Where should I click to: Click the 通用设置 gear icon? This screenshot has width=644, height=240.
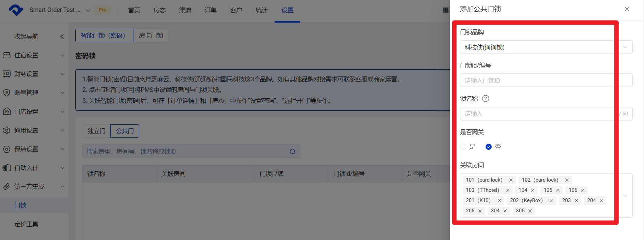coord(6,130)
